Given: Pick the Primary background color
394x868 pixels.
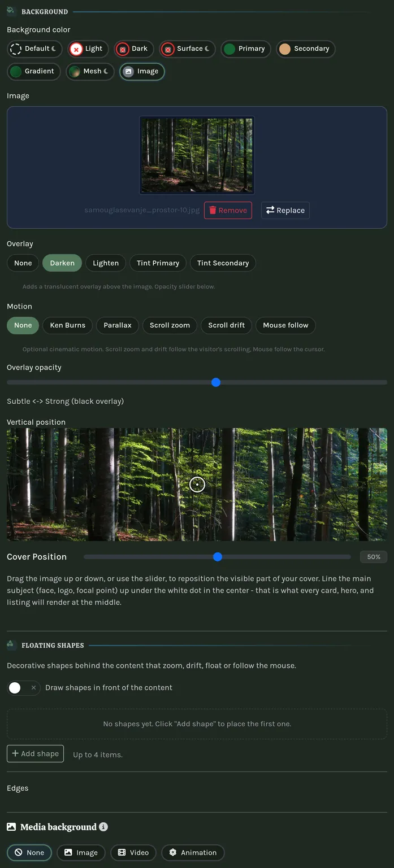Looking at the screenshot, I should [x=246, y=49].
